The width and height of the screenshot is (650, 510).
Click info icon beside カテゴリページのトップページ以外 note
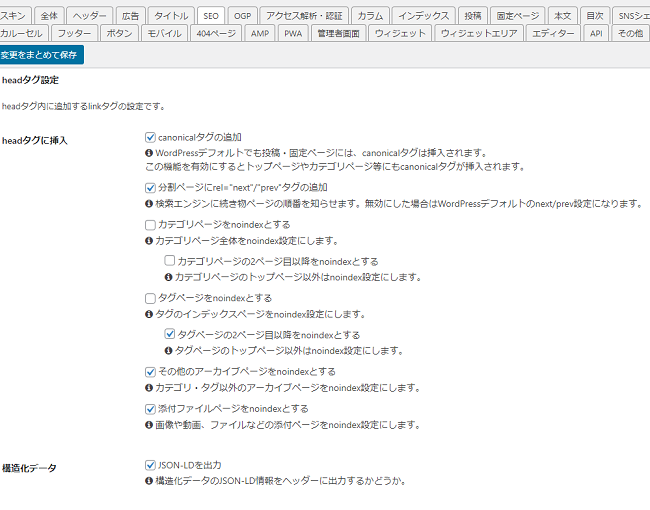coord(168,277)
